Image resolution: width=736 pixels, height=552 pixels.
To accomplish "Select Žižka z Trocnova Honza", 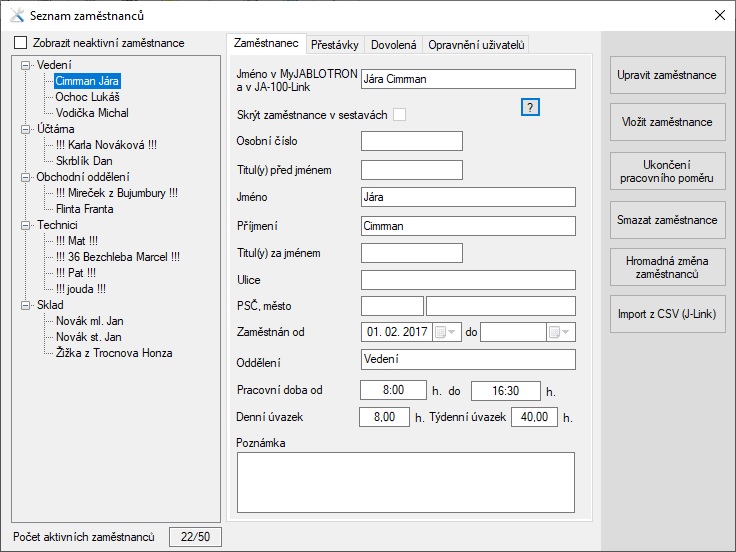I will click(114, 353).
